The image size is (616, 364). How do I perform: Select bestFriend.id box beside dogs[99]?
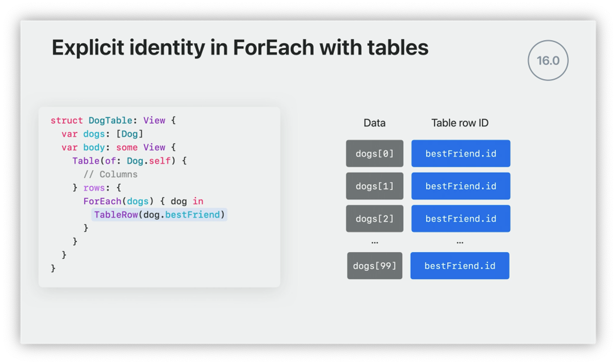(460, 266)
